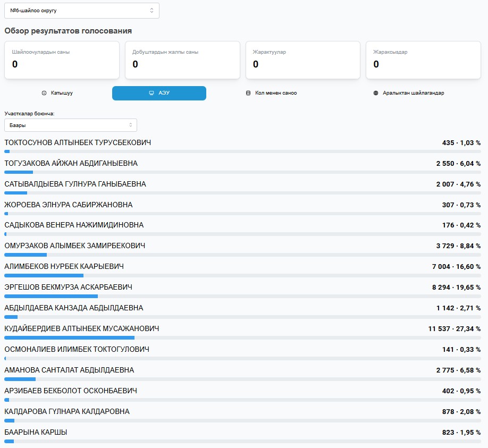
Task: Click the 7 004 · 16,60 % result value
Action: 456,267
